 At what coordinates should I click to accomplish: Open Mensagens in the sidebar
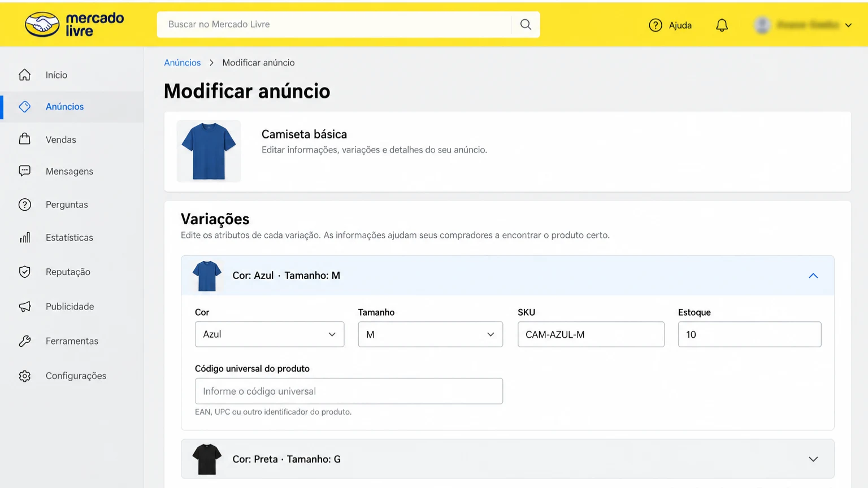click(70, 171)
